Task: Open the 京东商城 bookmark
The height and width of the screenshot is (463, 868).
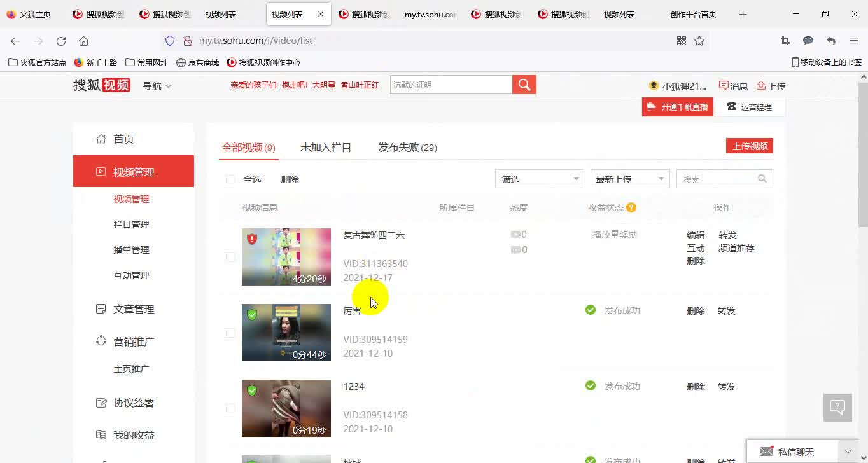Action: [x=198, y=62]
